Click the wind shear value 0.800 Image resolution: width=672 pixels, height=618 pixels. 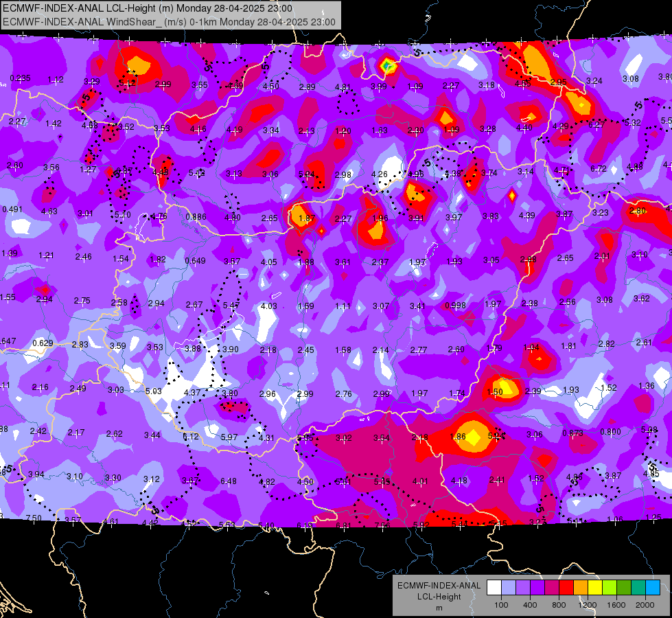pyautogui.click(x=610, y=432)
